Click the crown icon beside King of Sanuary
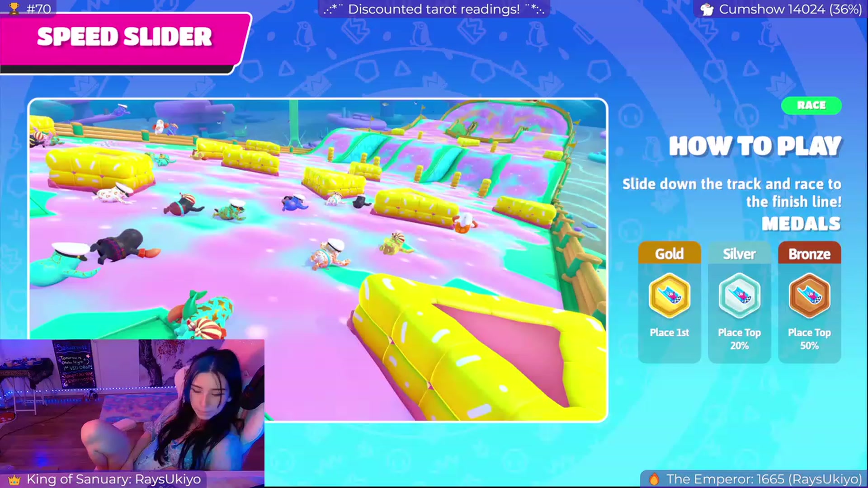The height and width of the screenshot is (488, 868). pyautogui.click(x=14, y=479)
